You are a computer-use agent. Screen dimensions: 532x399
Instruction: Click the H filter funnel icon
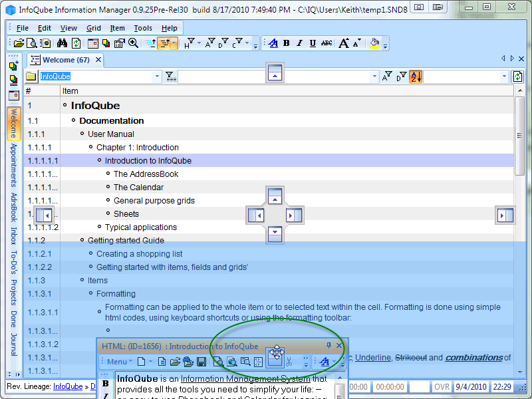(x=190, y=43)
